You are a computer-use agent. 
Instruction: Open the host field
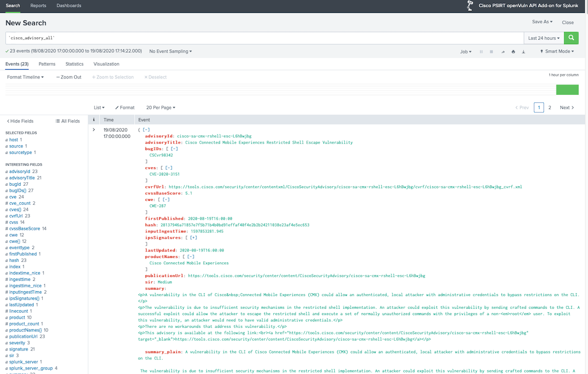[x=14, y=140]
